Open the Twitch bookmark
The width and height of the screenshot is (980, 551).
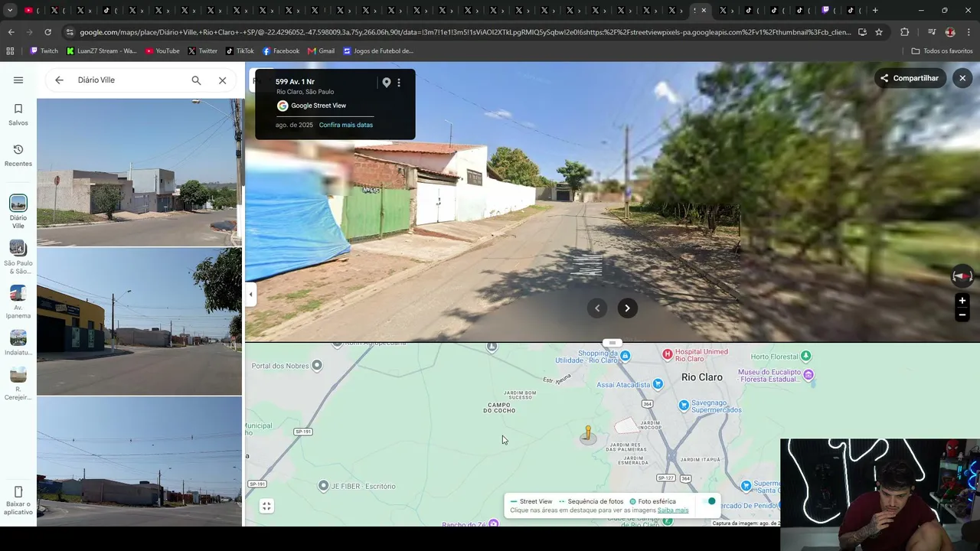click(44, 51)
